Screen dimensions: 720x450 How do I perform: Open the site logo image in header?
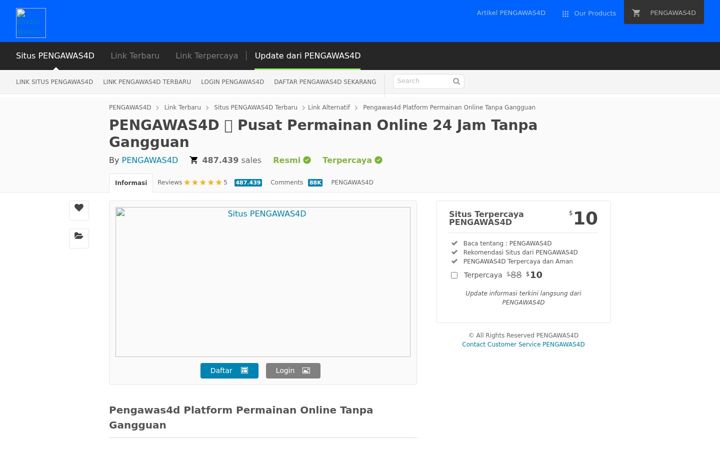pyautogui.click(x=31, y=23)
